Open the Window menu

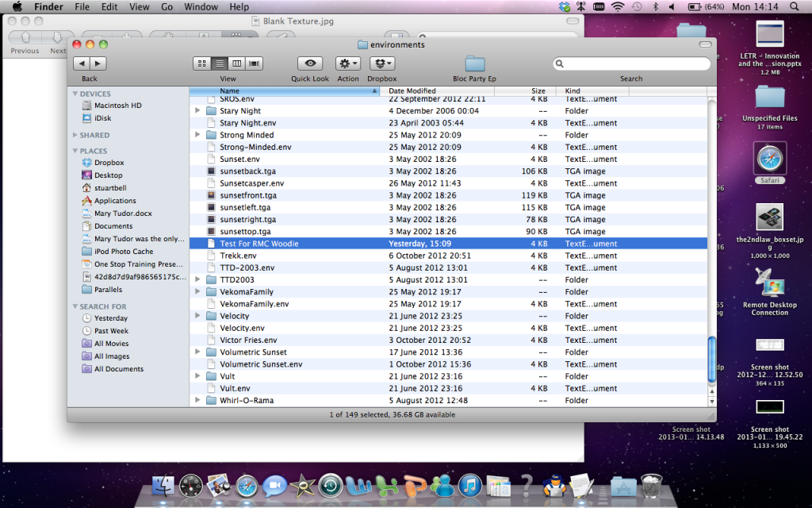[x=201, y=6]
